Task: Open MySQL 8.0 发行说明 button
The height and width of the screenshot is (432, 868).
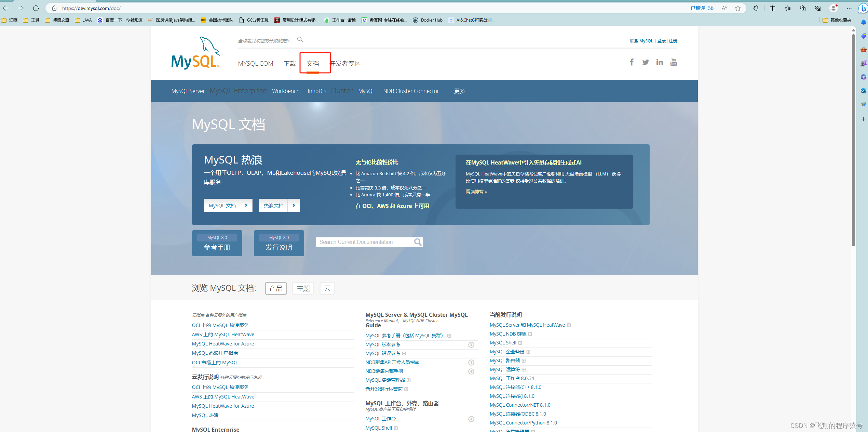Action: point(279,244)
